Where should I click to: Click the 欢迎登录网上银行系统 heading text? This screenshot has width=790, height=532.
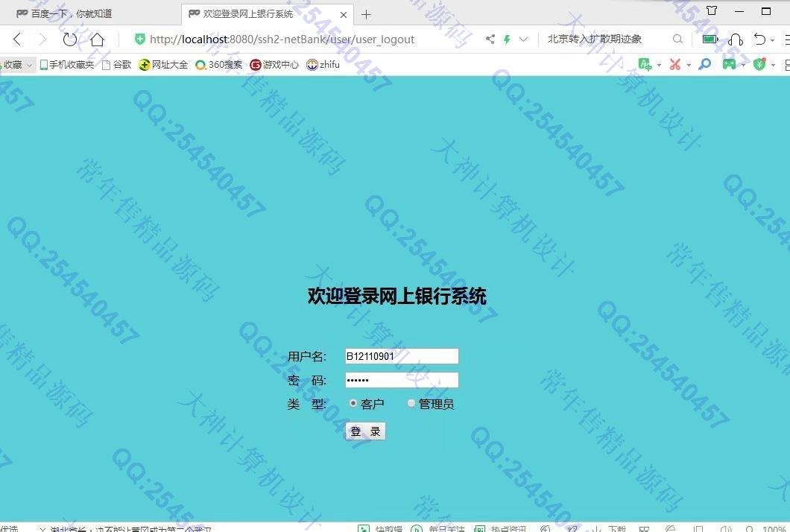point(397,297)
